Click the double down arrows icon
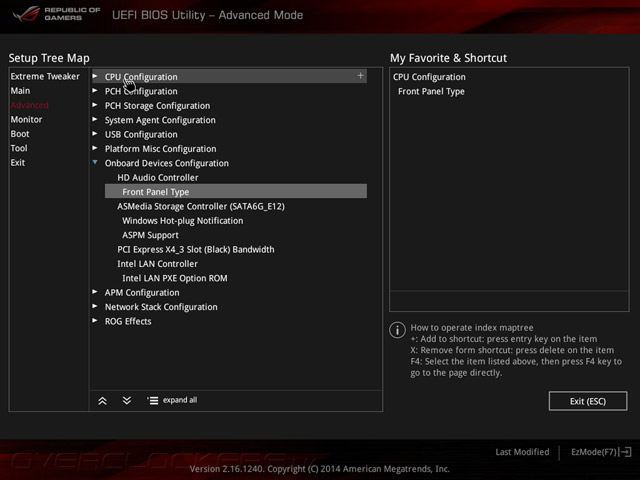 pyautogui.click(x=127, y=400)
